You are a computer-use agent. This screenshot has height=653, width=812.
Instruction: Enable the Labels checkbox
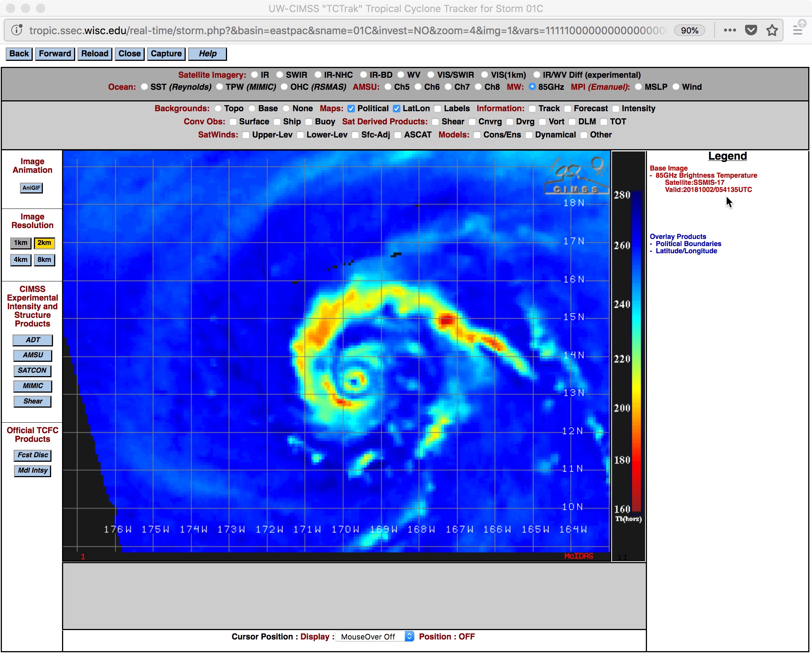tap(438, 109)
